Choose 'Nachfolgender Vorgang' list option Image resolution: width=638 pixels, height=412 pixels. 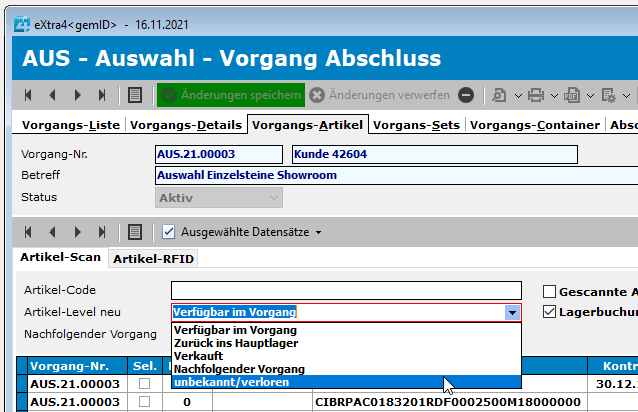pos(346,369)
